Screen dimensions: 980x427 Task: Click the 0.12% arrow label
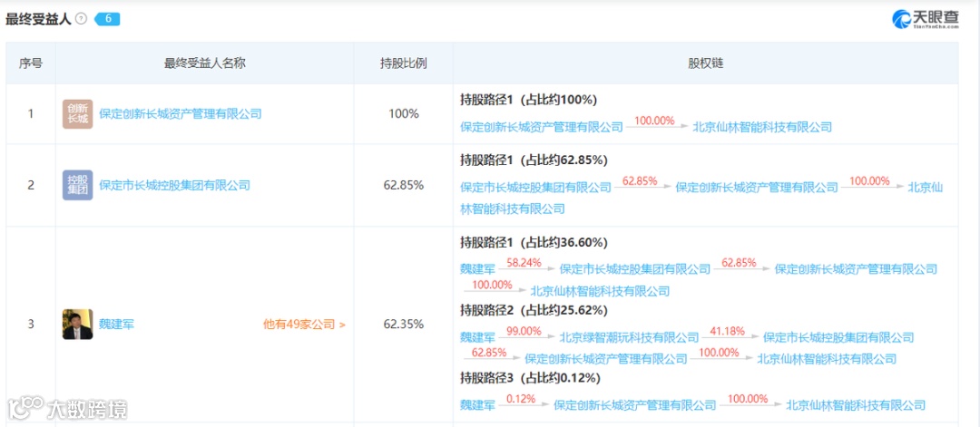click(x=521, y=400)
